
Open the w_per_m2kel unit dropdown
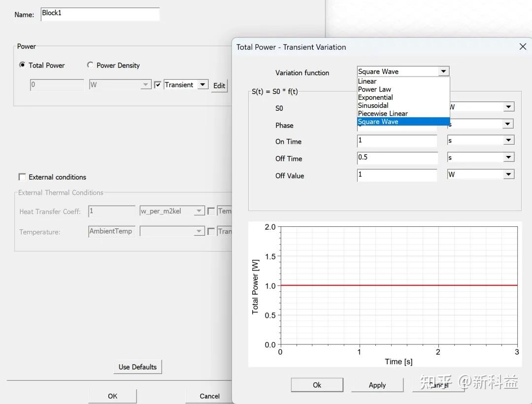[199, 211]
